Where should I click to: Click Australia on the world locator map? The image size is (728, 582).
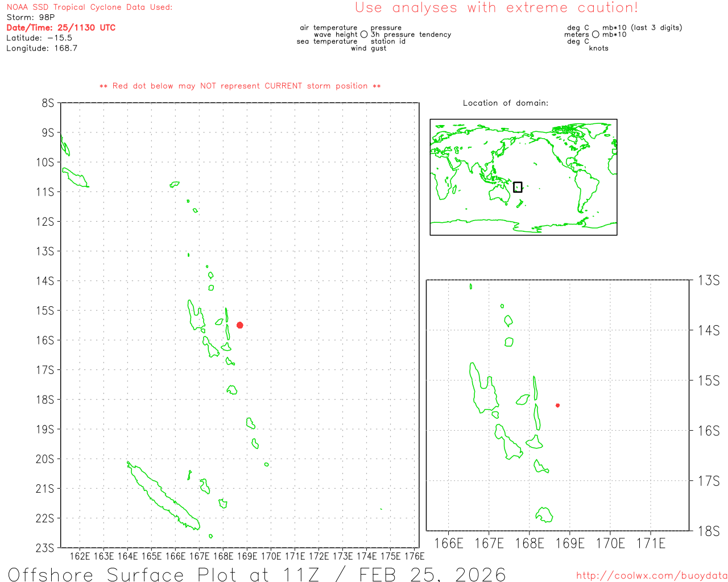[x=500, y=194]
